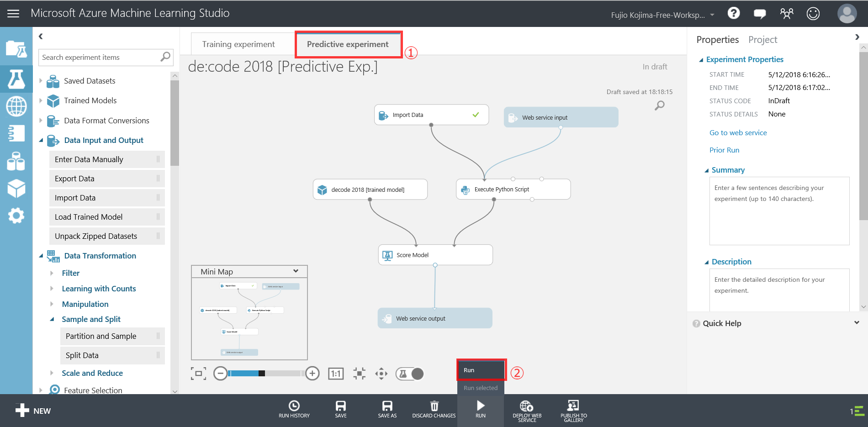The image size is (868, 427).
Task: Select the Execute Python Script module
Action: 513,189
